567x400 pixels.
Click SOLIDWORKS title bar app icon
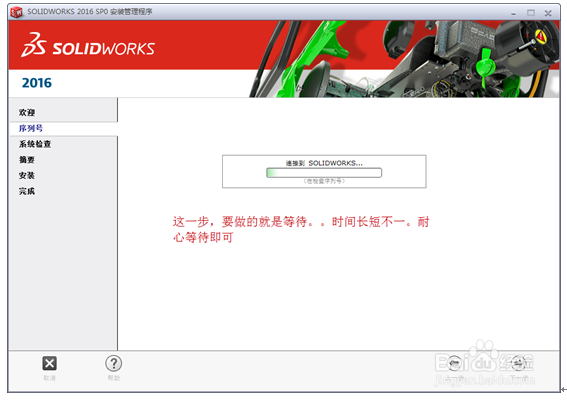coord(16,12)
